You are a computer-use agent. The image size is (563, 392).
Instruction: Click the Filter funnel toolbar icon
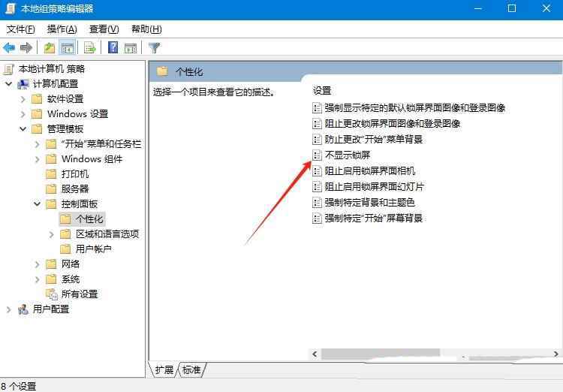click(155, 47)
